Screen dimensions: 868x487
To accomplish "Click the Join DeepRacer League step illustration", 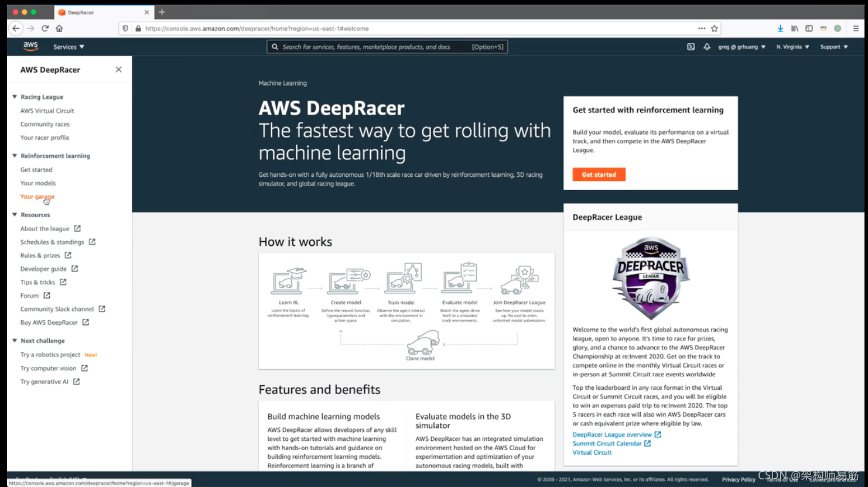I will click(x=520, y=280).
